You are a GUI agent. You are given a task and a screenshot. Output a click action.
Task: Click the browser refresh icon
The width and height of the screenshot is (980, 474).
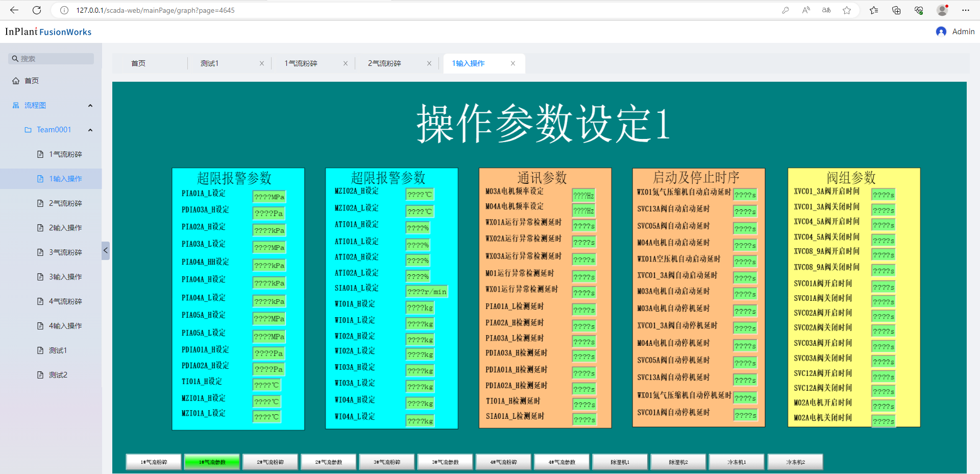(x=37, y=10)
